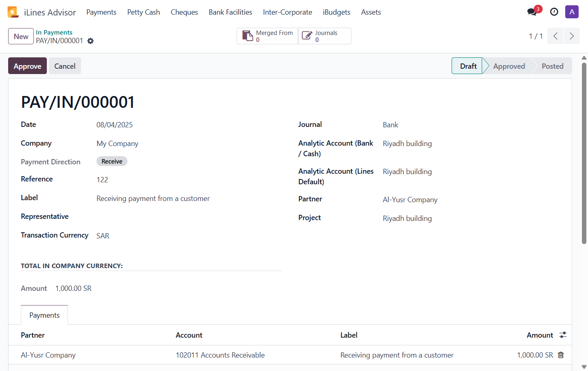588x371 pixels.
Task: Open the user avatar 'A' menu
Action: coord(572,12)
